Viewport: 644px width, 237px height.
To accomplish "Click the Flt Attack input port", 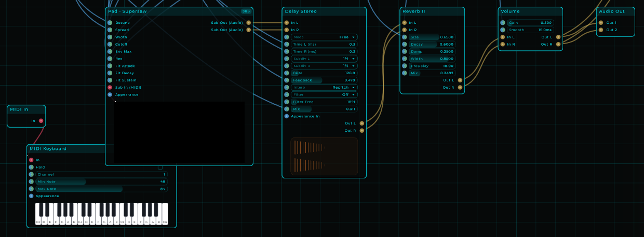I will click(x=110, y=66).
